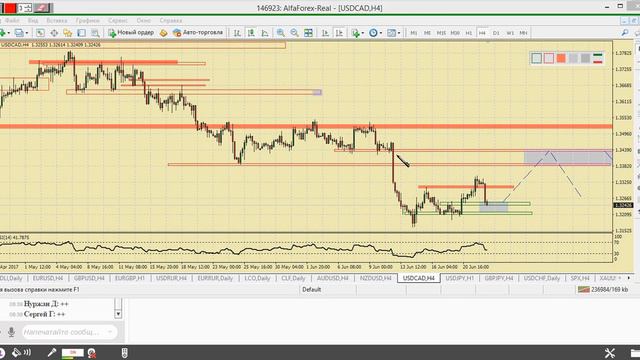Select H1 timeframe
Image resolution: width=640 pixels, height=360 pixels.
pos(469,33)
